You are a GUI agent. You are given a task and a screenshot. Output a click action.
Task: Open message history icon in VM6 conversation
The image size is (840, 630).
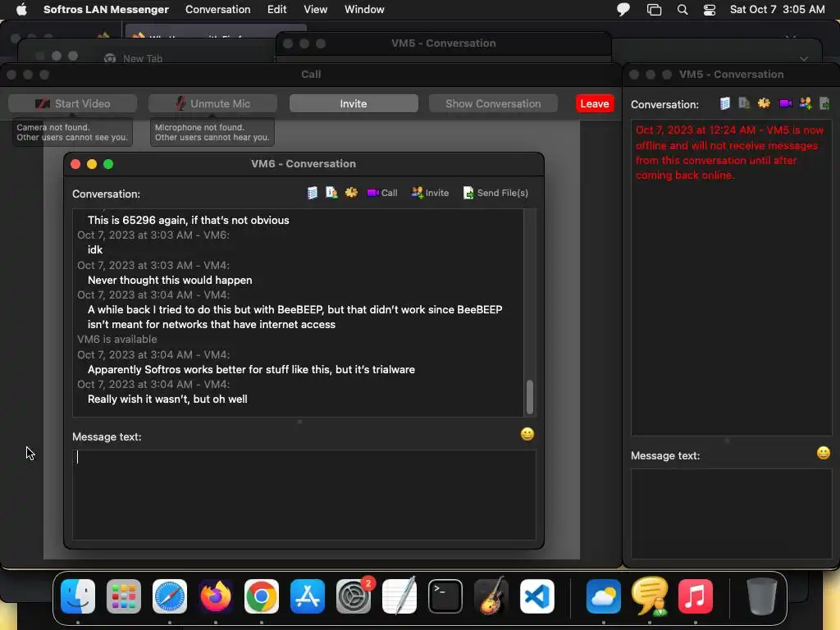tap(313, 193)
